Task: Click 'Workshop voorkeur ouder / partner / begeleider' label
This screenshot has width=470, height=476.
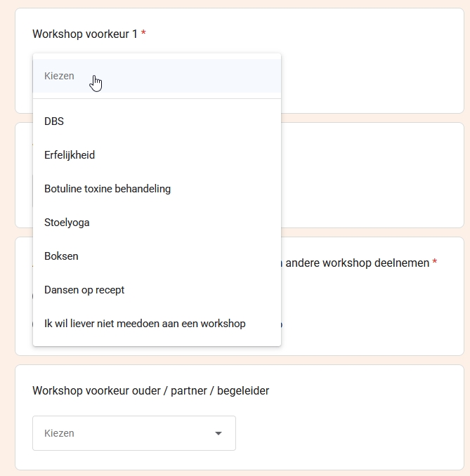Action: [150, 390]
